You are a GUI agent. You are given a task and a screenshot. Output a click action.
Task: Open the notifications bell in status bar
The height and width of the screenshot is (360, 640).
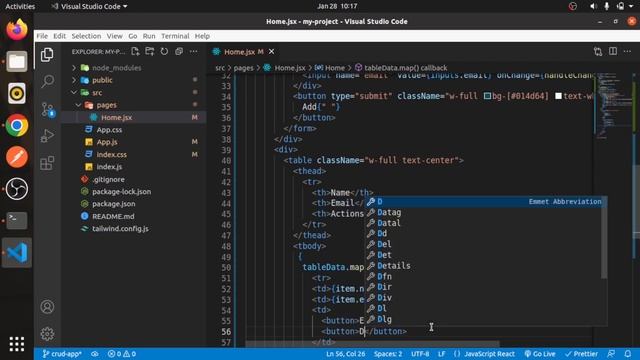[628, 354]
